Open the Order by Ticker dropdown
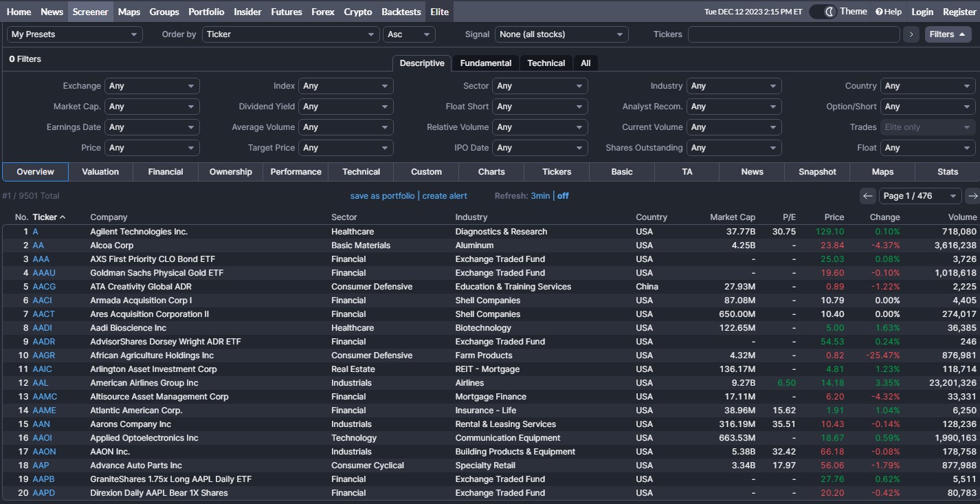This screenshot has height=504, width=980. [291, 34]
